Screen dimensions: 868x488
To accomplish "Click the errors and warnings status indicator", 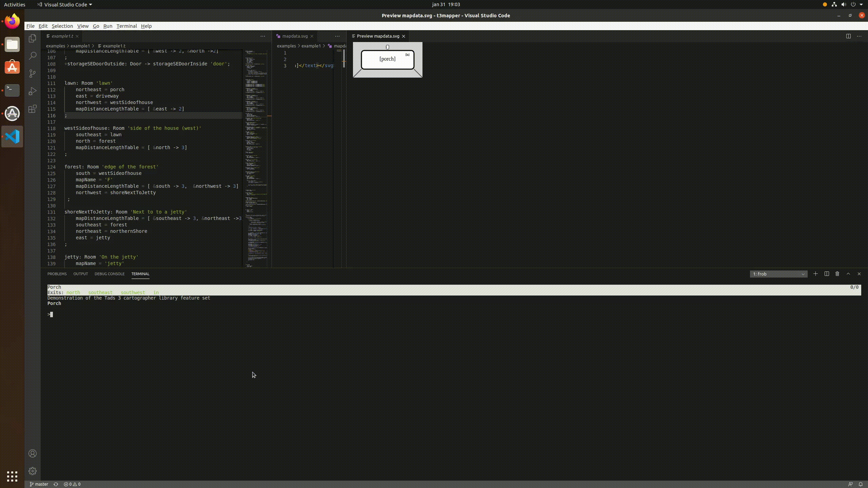I will coord(72,484).
